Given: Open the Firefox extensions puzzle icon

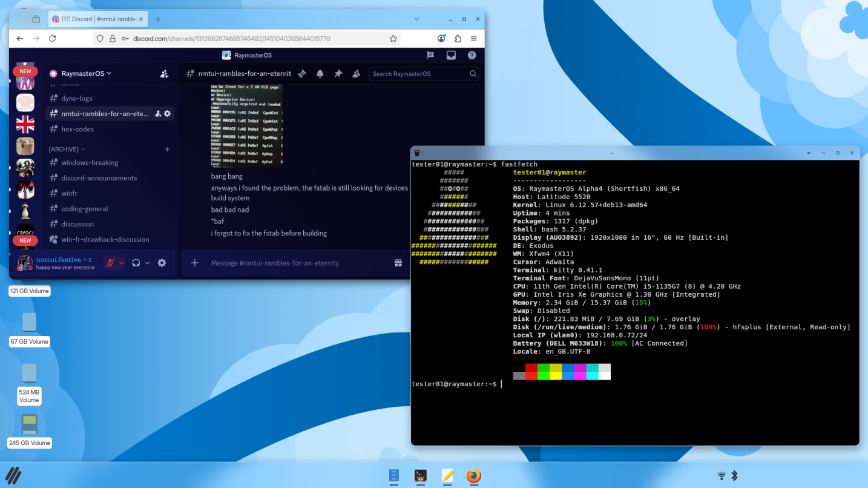Looking at the screenshot, I should click(457, 38).
